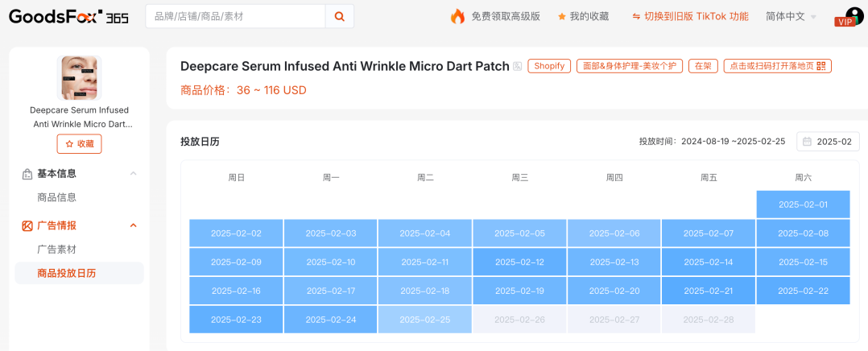Viewport: 868px width, 351px height.
Task: Click calendar date 2025-02-02
Action: coord(236,233)
